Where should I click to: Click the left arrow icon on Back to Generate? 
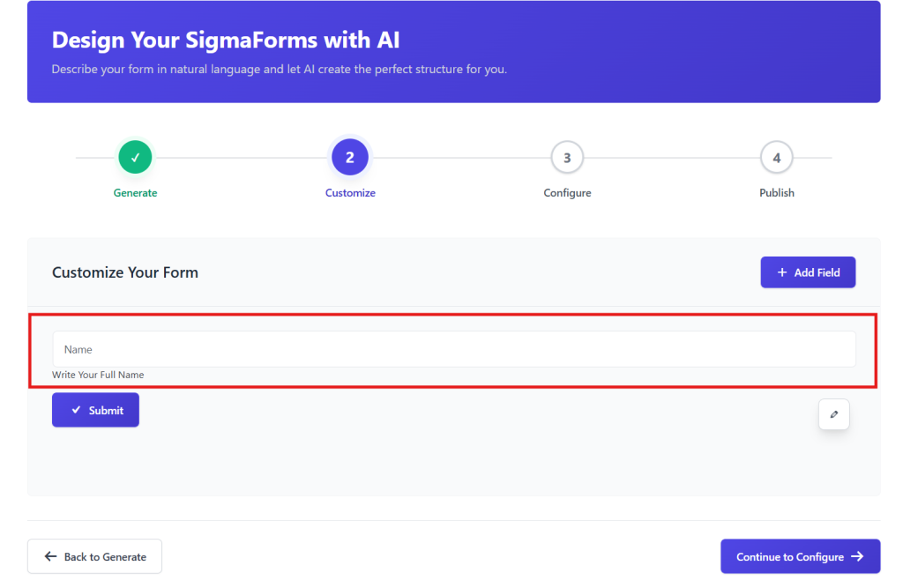(50, 556)
